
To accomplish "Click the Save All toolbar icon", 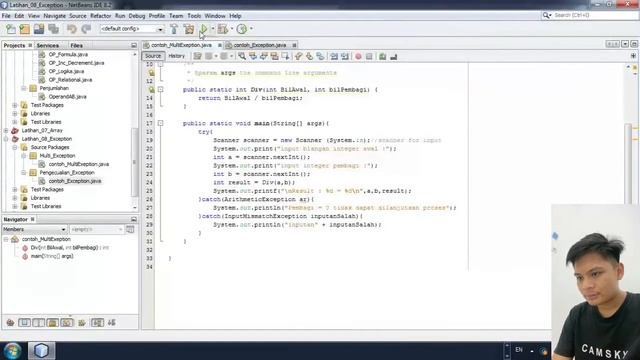I will coord(53,29).
